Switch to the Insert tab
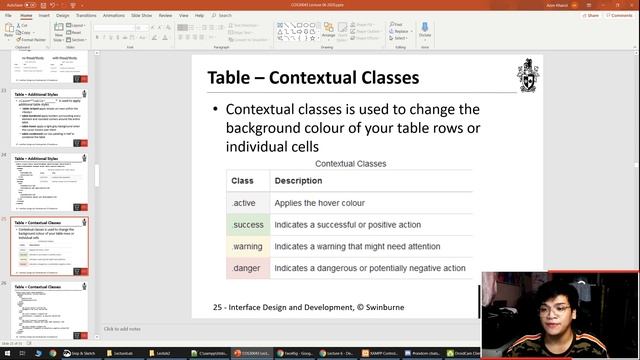640x360 pixels. (x=44, y=16)
